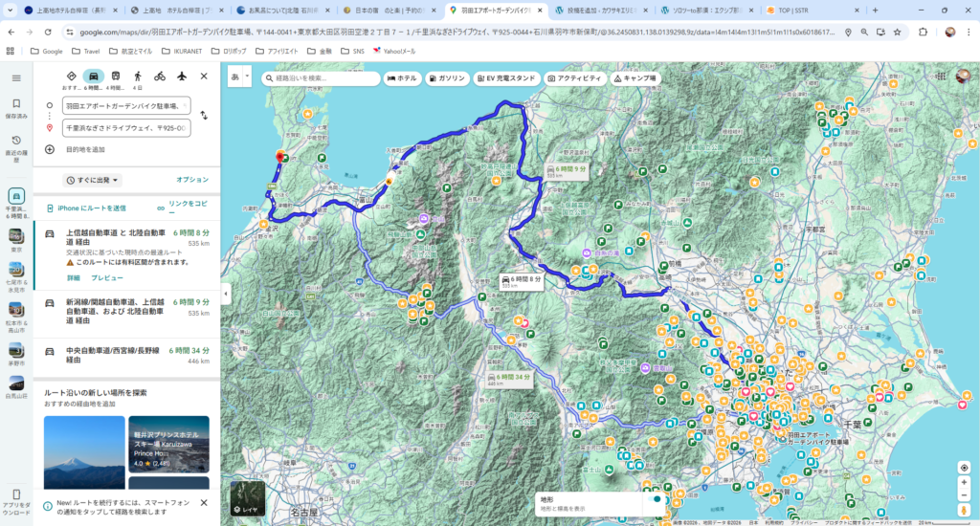
Task: Choose the flight travel mode icon
Action: [x=181, y=76]
